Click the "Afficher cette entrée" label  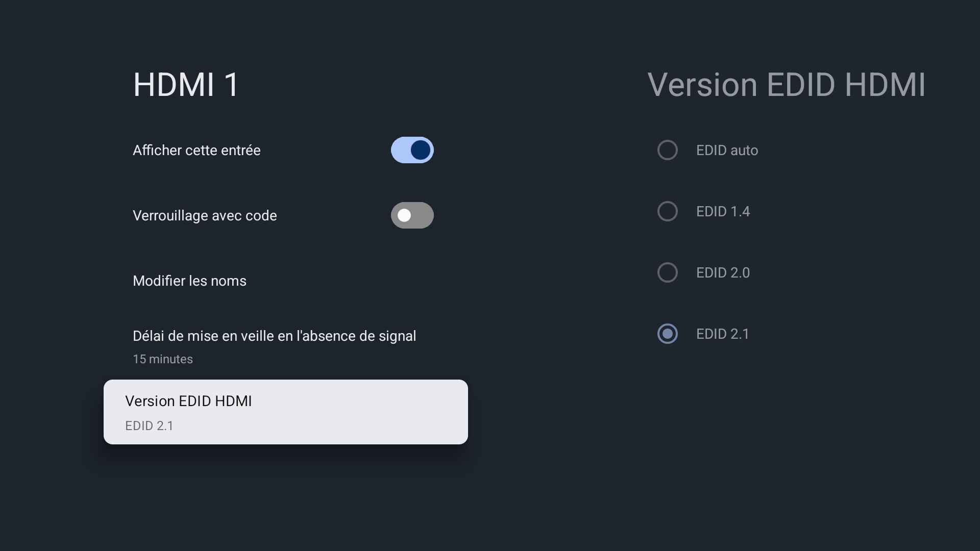(197, 150)
